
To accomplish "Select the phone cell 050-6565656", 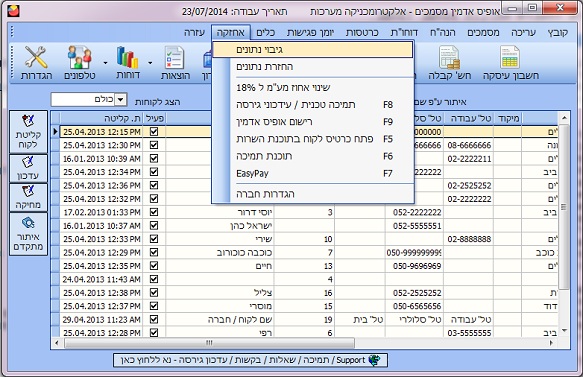I will tap(414, 306).
